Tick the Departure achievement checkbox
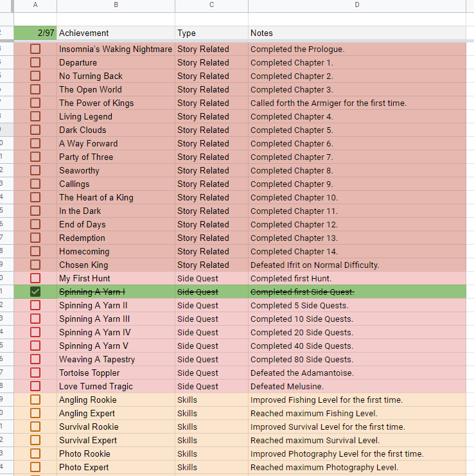 [x=35, y=62]
